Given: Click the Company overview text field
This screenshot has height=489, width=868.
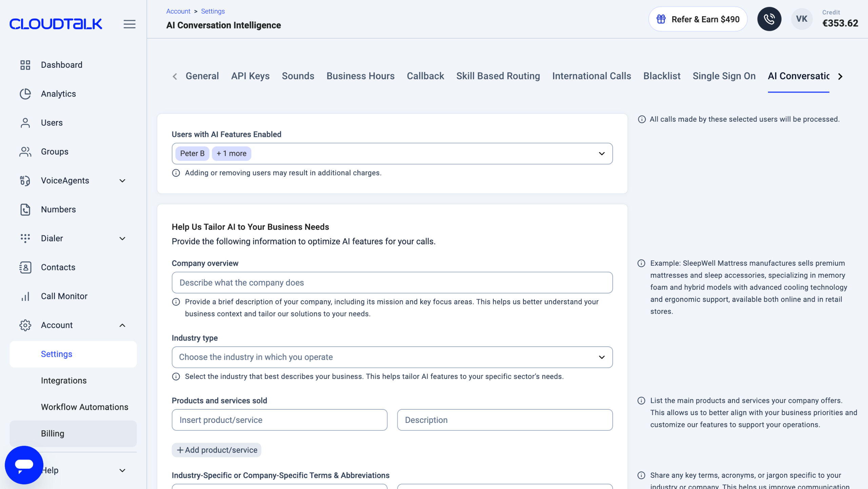Looking at the screenshot, I should tap(392, 282).
